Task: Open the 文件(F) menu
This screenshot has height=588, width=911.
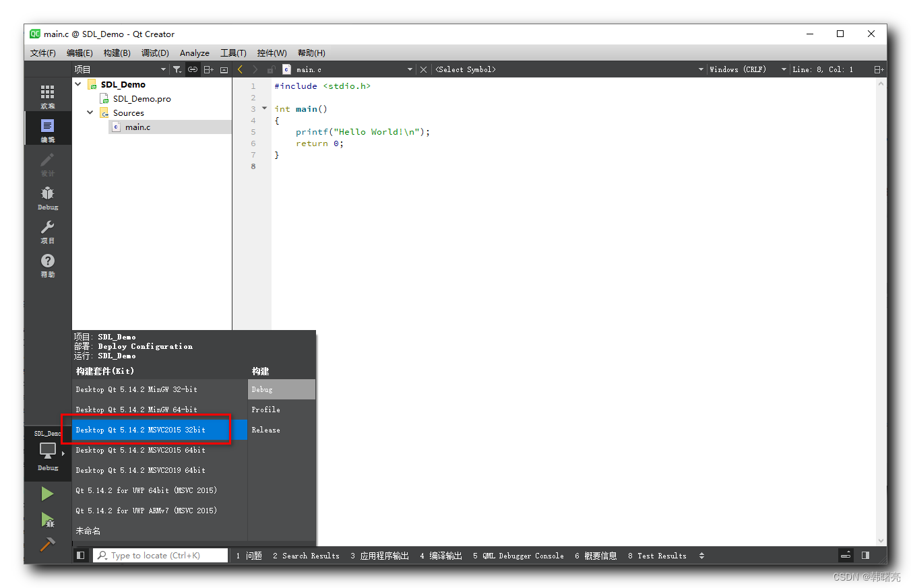Action: coord(43,53)
